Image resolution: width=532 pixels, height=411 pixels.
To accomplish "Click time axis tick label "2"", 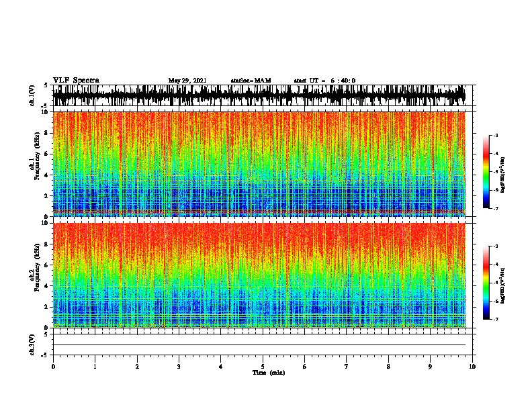I will tap(137, 367).
